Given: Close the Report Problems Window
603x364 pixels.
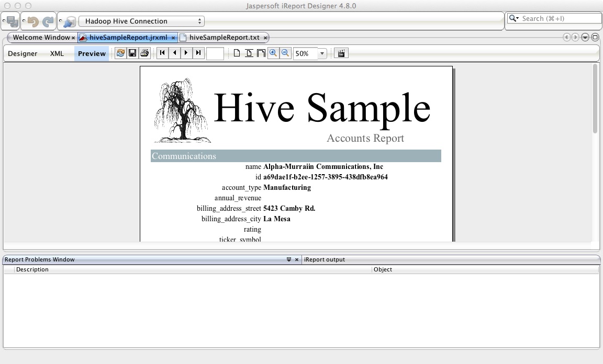Looking at the screenshot, I should [296, 259].
